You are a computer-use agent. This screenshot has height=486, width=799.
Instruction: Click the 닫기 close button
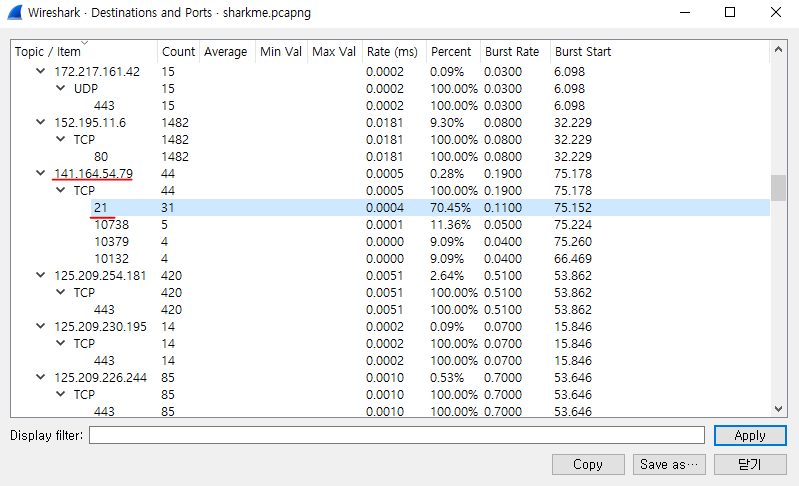(x=750, y=465)
